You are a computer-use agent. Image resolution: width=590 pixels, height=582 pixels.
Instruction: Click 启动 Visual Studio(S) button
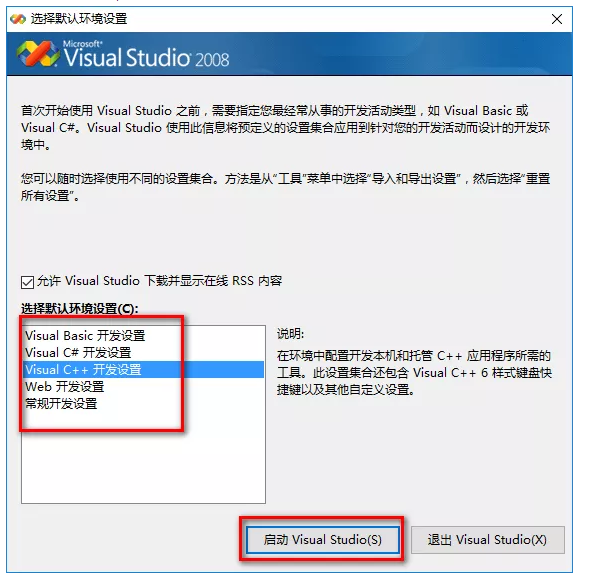tap(322, 540)
